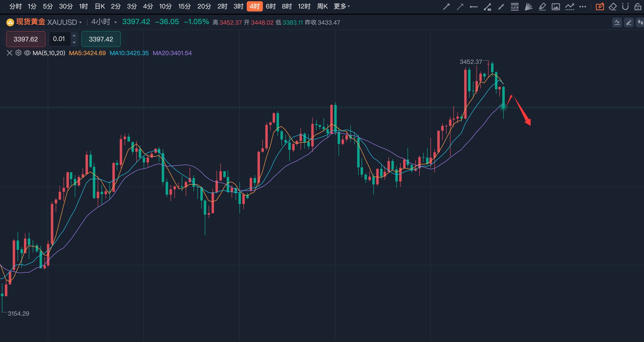644x342 pixels.
Task: Expand the XAUUSD symbol dropdown
Action: coord(80,22)
